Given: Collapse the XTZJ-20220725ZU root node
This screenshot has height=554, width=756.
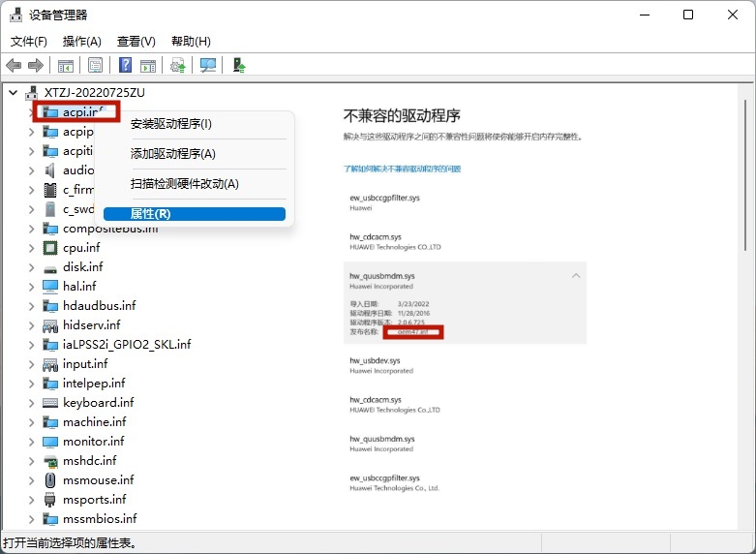Looking at the screenshot, I should tap(14, 93).
